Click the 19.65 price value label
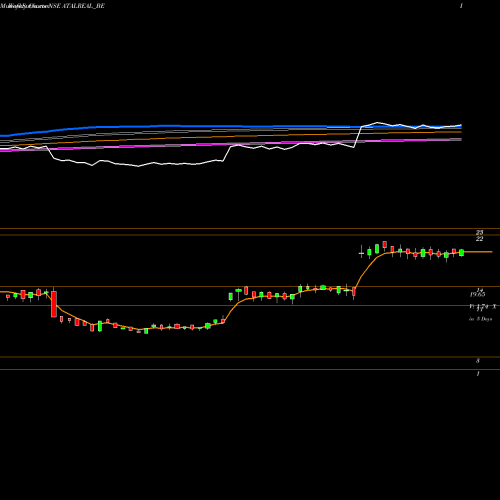Viewport: 500px width, 500px height. (477, 294)
